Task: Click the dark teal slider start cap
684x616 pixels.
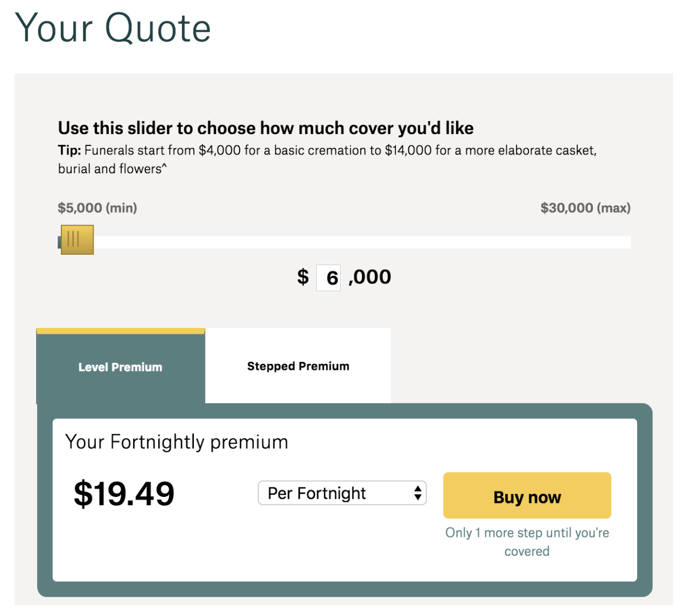Action: (x=59, y=242)
